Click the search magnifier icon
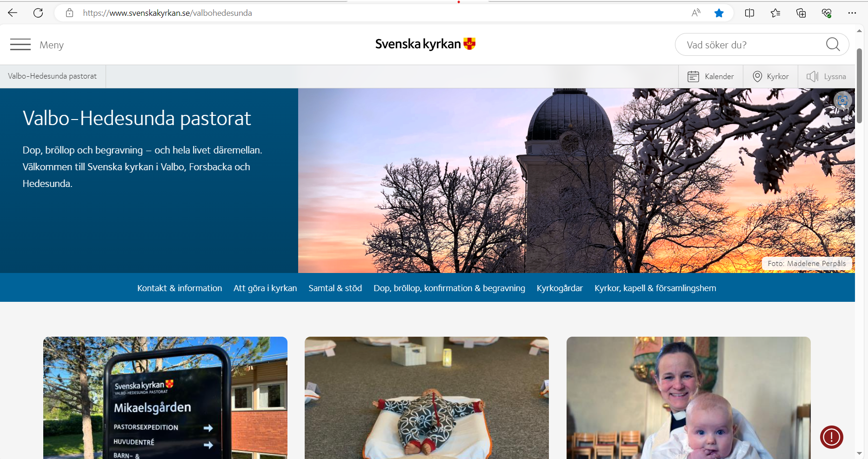The height and width of the screenshot is (459, 868). [x=833, y=45]
